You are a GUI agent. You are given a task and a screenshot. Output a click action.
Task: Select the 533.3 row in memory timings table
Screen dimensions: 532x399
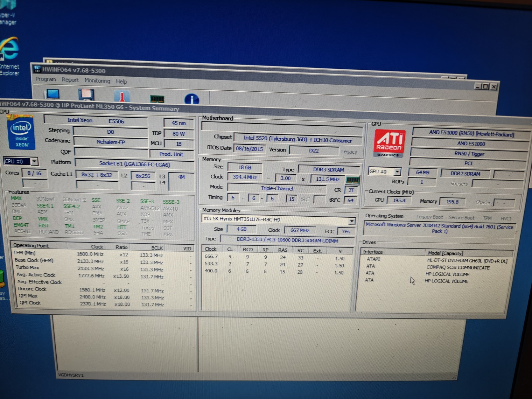(277, 264)
